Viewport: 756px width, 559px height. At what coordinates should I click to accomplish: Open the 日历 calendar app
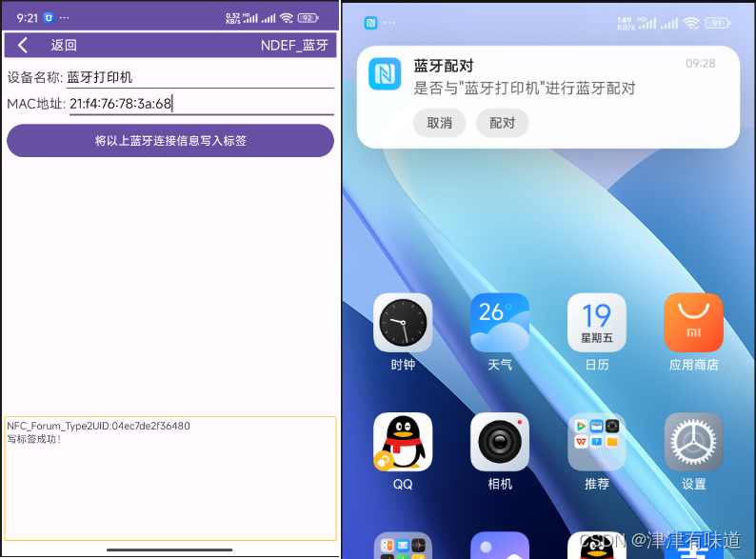[596, 323]
